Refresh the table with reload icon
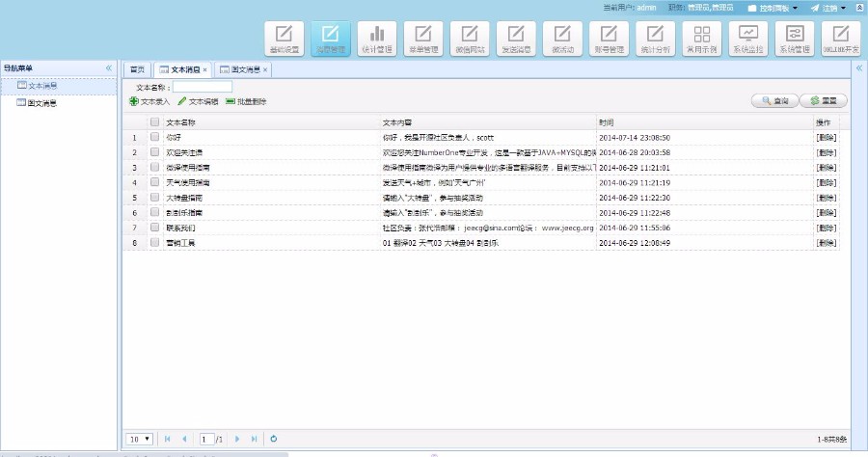 [274, 439]
